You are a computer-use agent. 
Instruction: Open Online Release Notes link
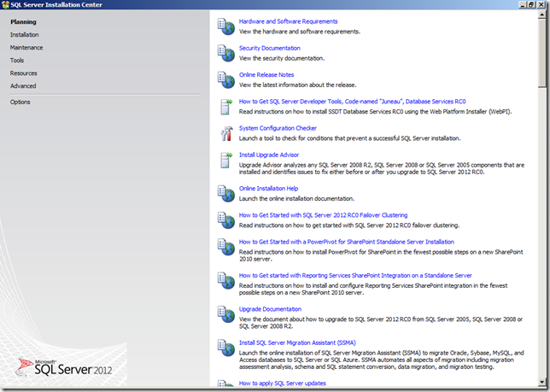266,74
